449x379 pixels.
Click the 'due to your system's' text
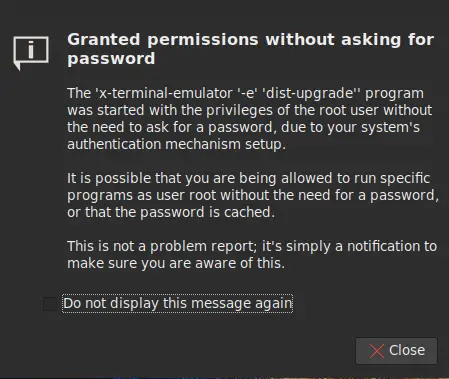[x=350, y=127]
